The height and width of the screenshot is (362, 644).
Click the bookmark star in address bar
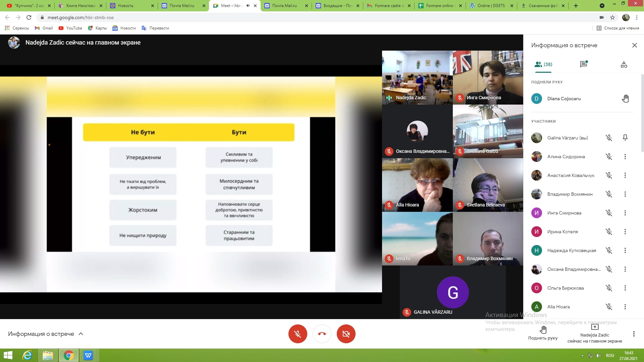[x=612, y=17]
